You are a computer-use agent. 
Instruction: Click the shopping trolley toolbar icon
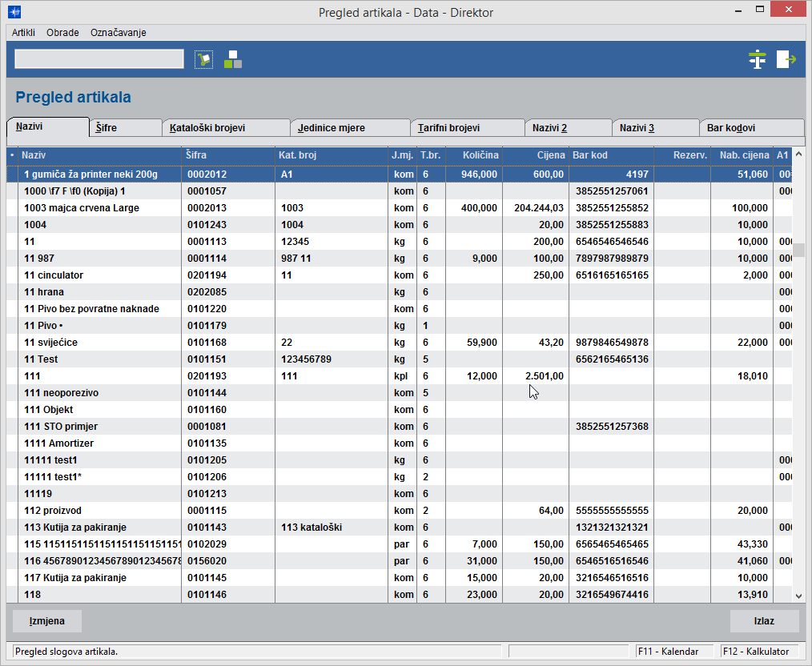[203, 59]
